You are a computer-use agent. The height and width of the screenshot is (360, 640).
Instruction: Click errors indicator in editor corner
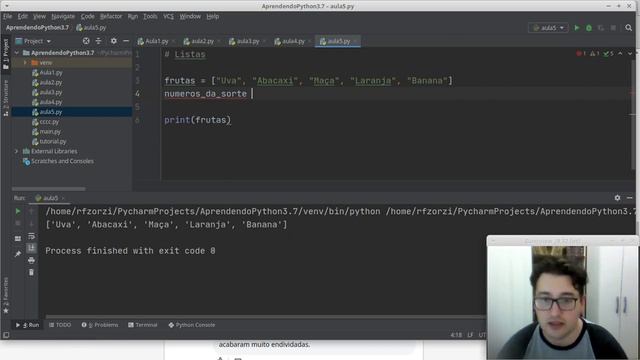pos(581,53)
